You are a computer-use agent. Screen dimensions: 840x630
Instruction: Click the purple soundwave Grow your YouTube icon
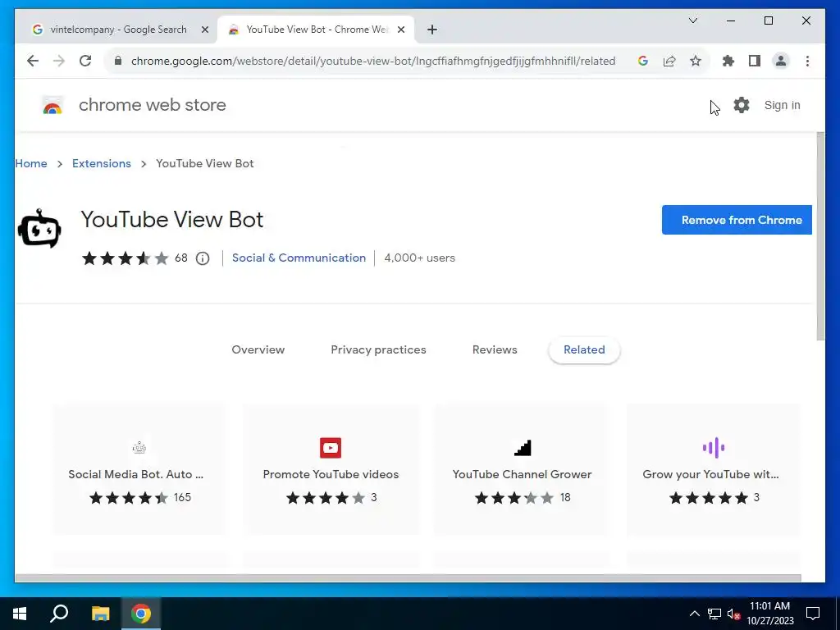[714, 447]
